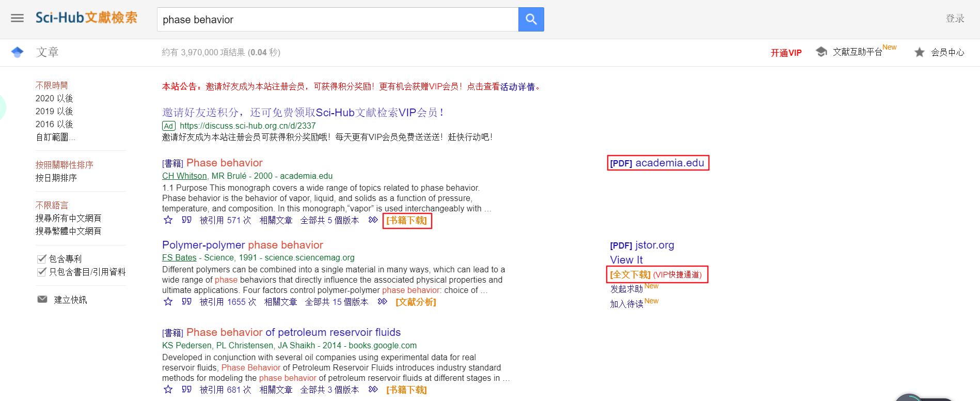Open 活动详情 announcement link
This screenshot has height=401, width=980.
pyautogui.click(x=517, y=87)
